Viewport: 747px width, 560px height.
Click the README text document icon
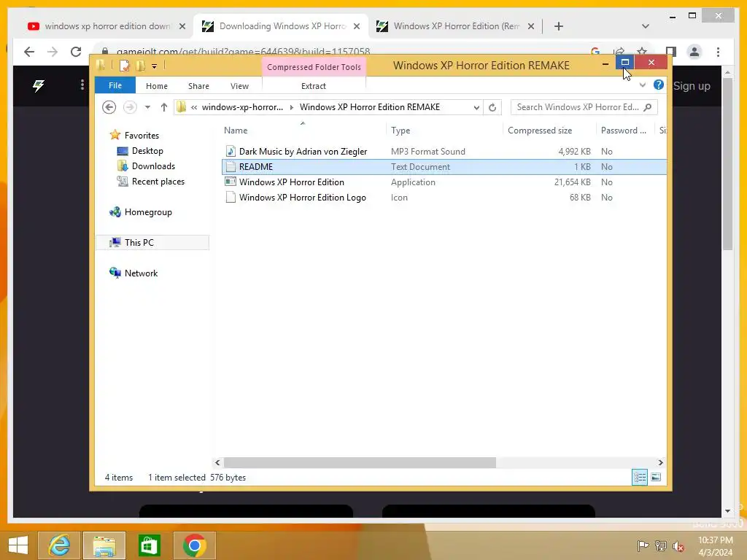point(231,167)
